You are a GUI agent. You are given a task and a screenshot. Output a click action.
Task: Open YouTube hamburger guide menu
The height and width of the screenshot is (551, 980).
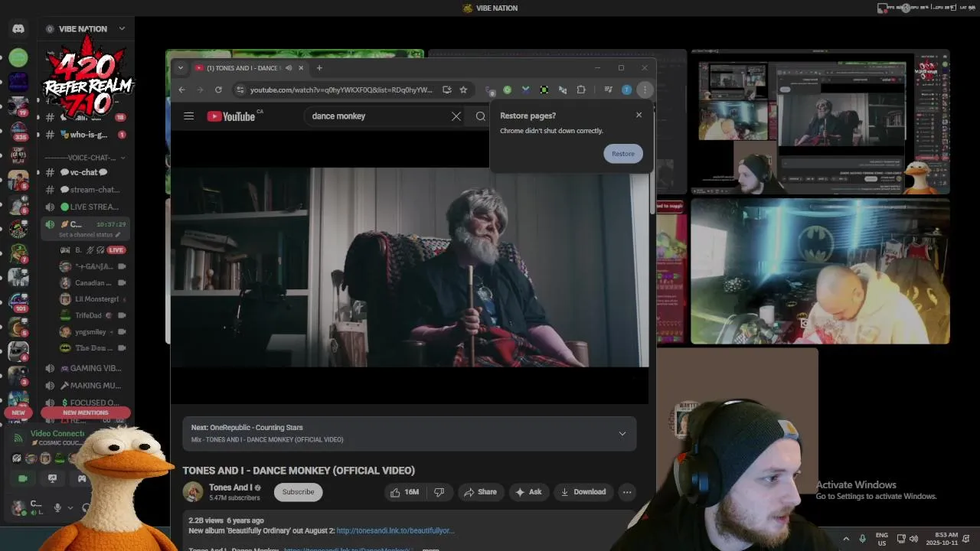(188, 116)
